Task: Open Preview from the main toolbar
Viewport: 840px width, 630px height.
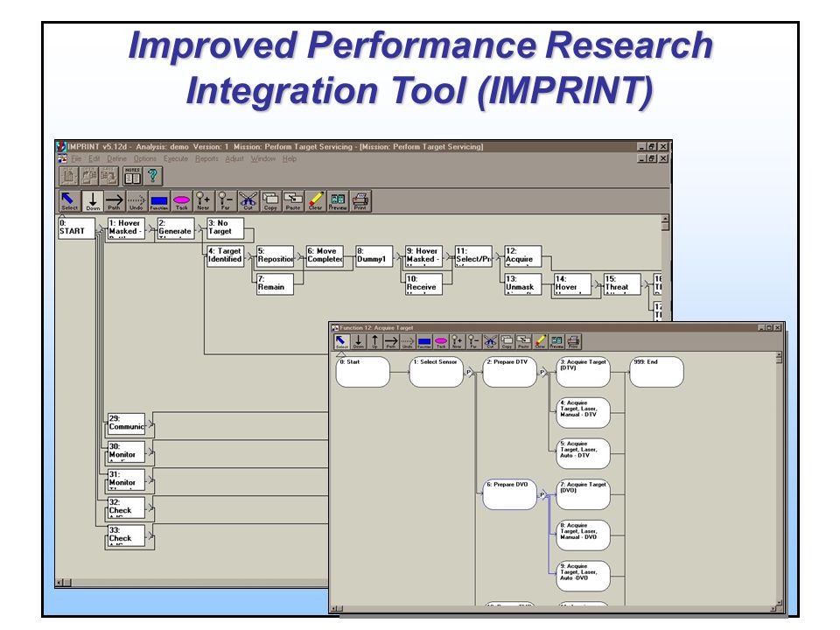Action: tap(338, 201)
